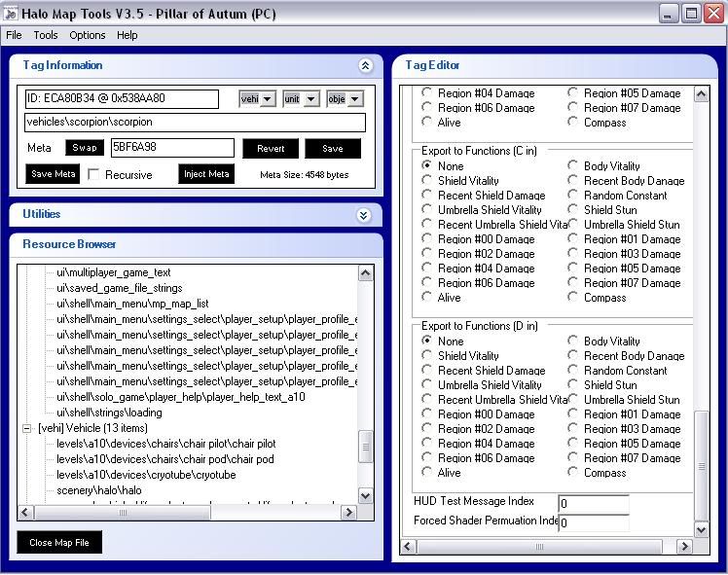728x575 pixels.
Task: Select Shield Vitality in Export to Functions (C in)
Action: tap(426, 180)
